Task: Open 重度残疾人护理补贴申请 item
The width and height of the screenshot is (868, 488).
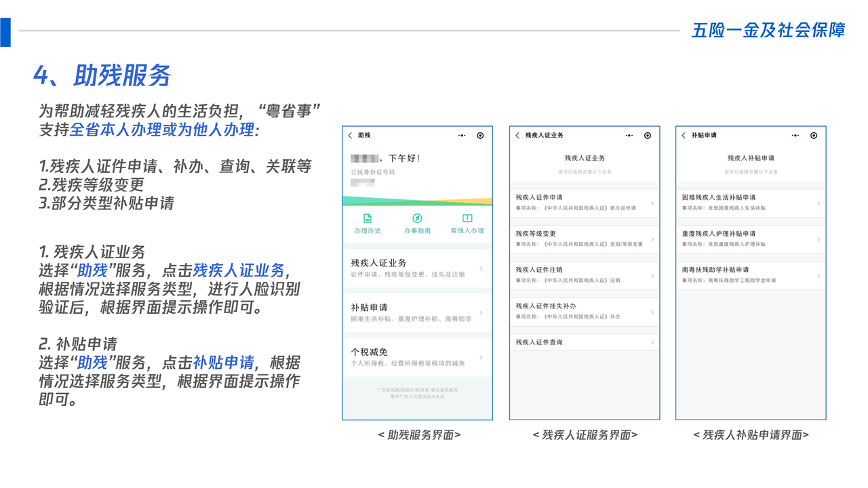Action: [751, 239]
